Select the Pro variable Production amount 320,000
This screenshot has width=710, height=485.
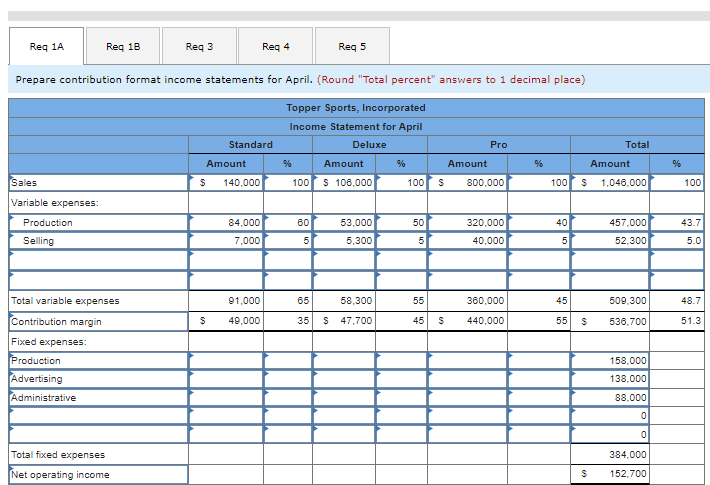point(468,222)
